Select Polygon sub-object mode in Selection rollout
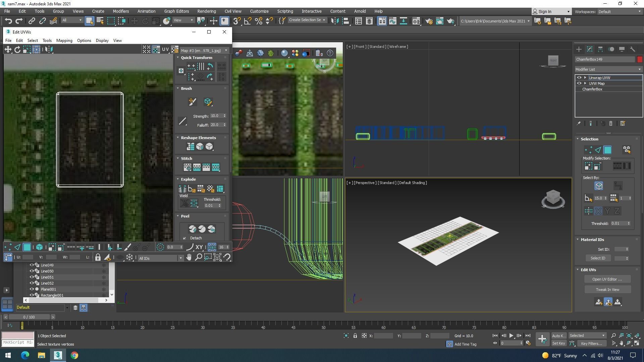 pos(607,150)
